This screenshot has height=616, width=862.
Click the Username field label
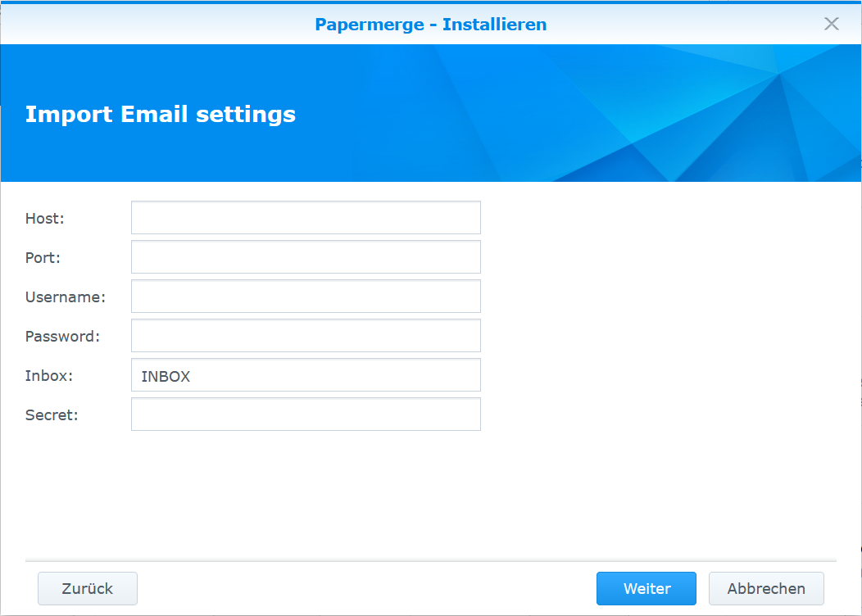point(65,297)
